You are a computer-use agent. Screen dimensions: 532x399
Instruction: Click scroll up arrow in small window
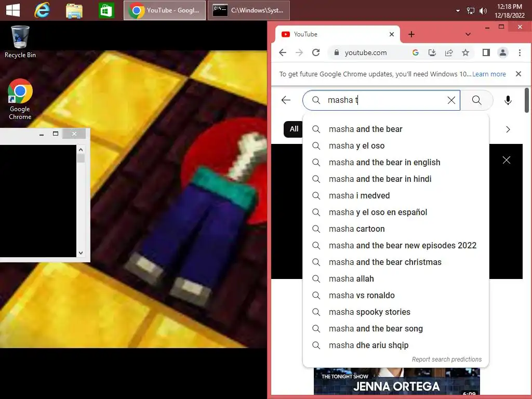(x=81, y=150)
